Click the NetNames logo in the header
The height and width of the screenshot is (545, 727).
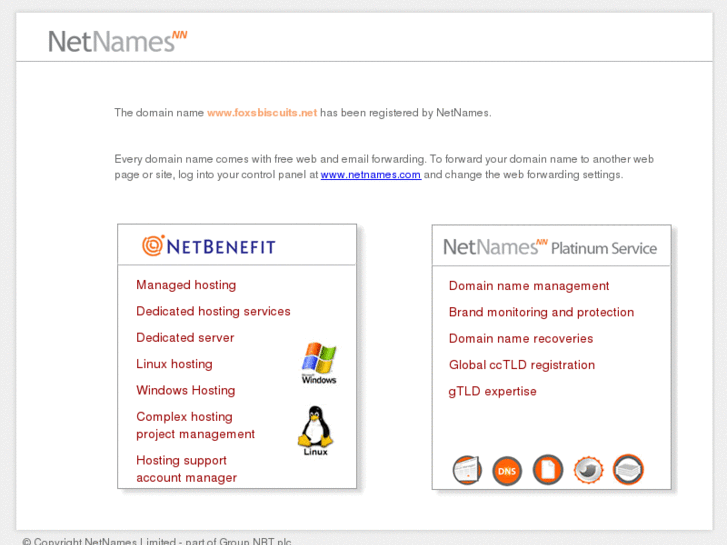click(118, 41)
